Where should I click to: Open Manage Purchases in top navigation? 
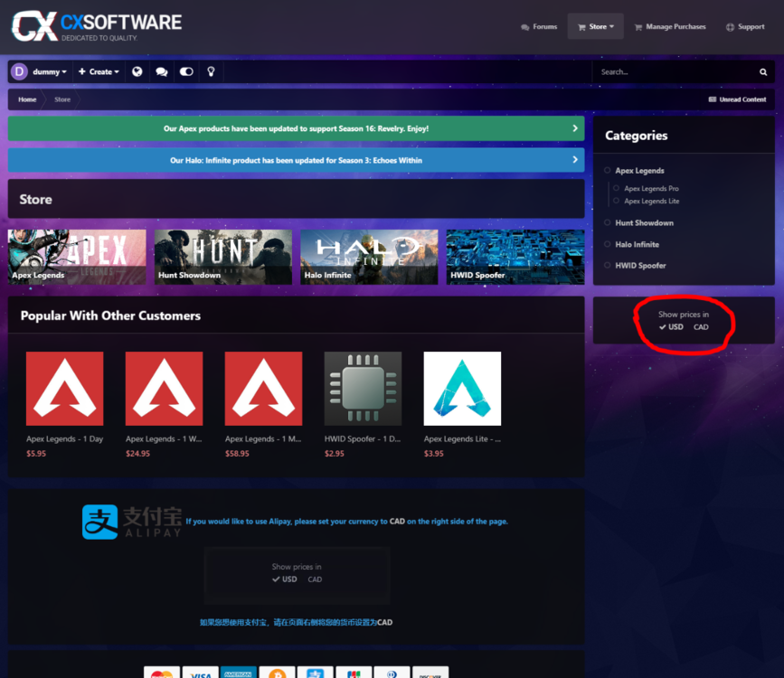click(670, 26)
